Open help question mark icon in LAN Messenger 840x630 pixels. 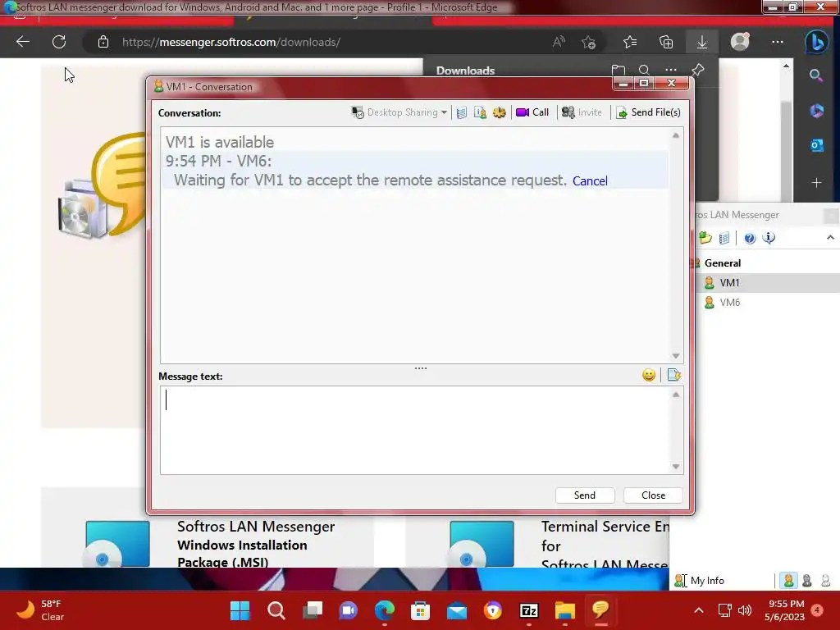(750, 238)
